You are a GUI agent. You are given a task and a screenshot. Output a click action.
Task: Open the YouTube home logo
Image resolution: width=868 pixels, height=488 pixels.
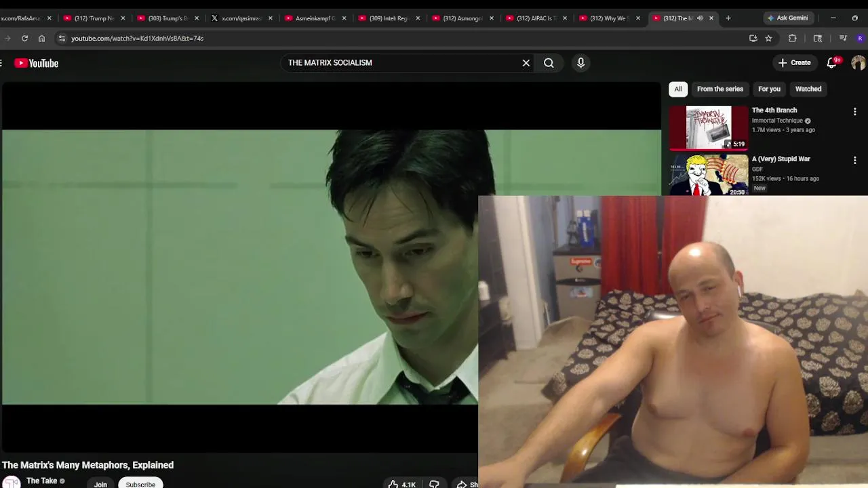(37, 63)
